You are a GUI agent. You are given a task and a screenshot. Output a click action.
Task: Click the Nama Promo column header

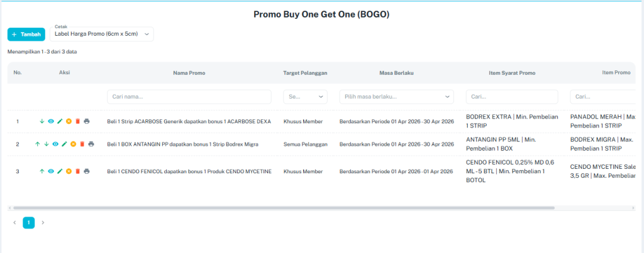(x=189, y=73)
